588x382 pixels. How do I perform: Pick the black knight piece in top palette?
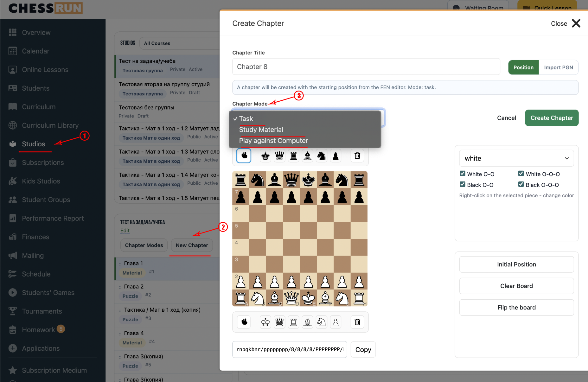point(322,156)
